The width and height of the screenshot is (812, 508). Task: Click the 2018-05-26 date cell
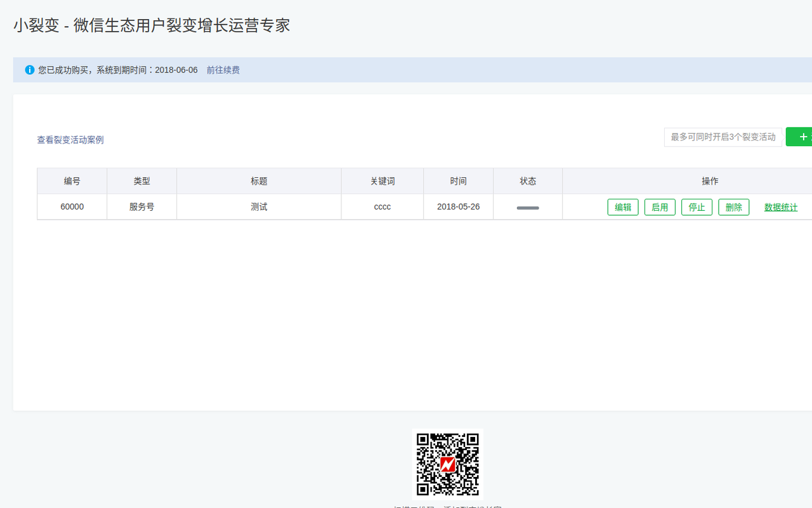459,207
